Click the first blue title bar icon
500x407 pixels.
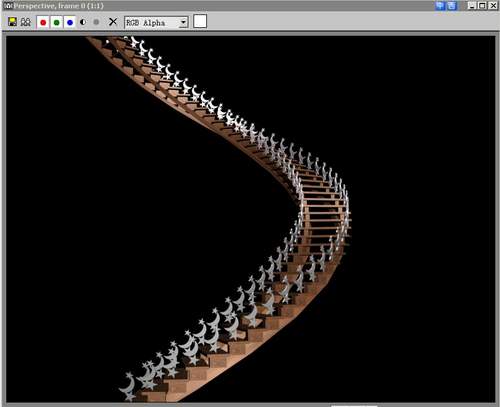[440, 6]
